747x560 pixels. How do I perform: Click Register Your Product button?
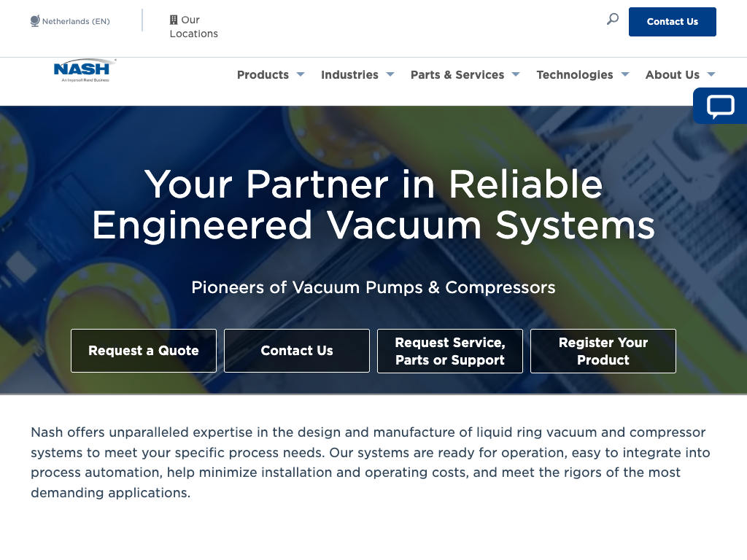pyautogui.click(x=603, y=351)
